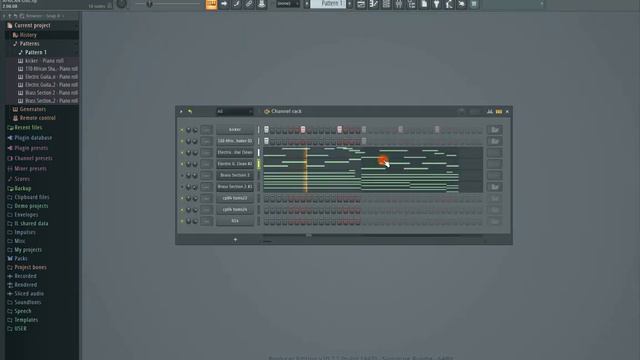Select Pattern 1 in the browser tree
The image size is (640, 360).
[x=36, y=52]
